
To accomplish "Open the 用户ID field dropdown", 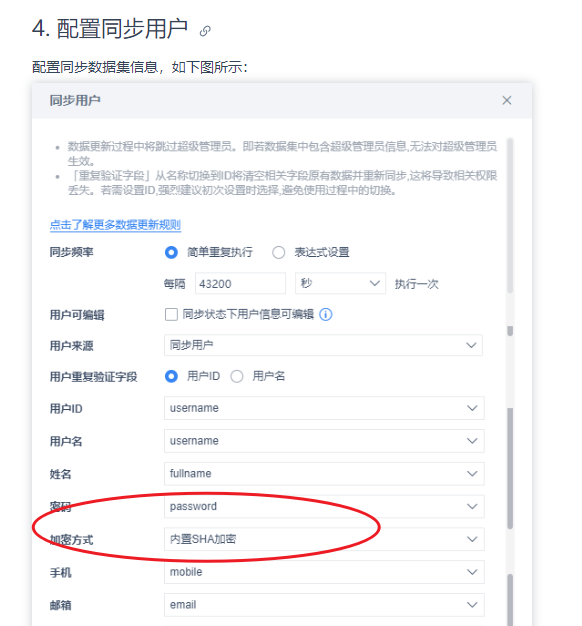I will tap(324, 408).
